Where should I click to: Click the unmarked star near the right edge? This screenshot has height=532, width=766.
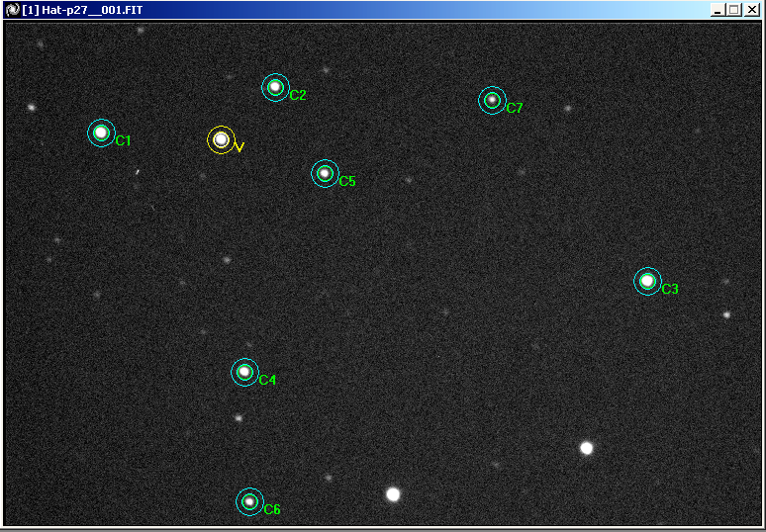[x=726, y=314]
